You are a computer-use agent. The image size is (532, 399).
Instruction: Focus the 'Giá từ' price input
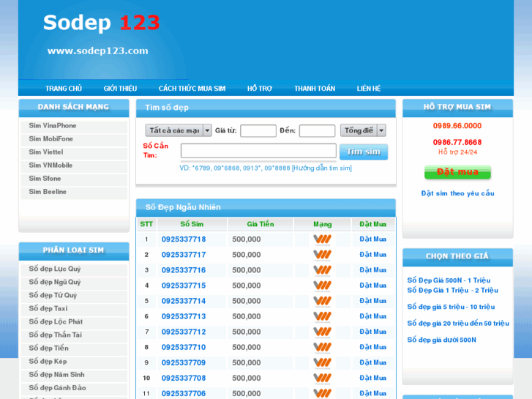point(258,131)
